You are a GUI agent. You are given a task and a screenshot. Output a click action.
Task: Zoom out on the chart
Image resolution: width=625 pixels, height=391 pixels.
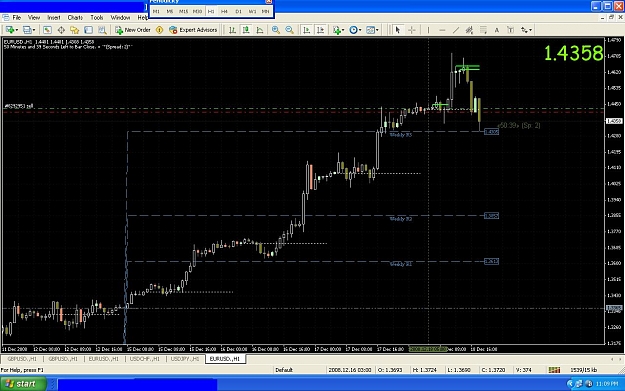point(289,30)
